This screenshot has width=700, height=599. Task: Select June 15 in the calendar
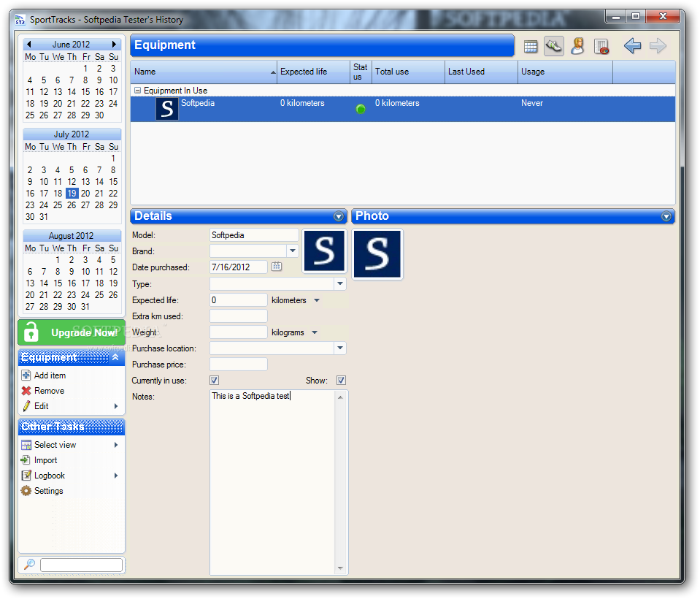coord(85,91)
